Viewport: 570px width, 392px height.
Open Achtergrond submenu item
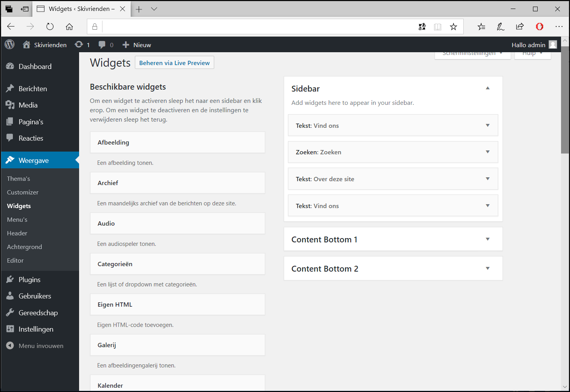25,247
